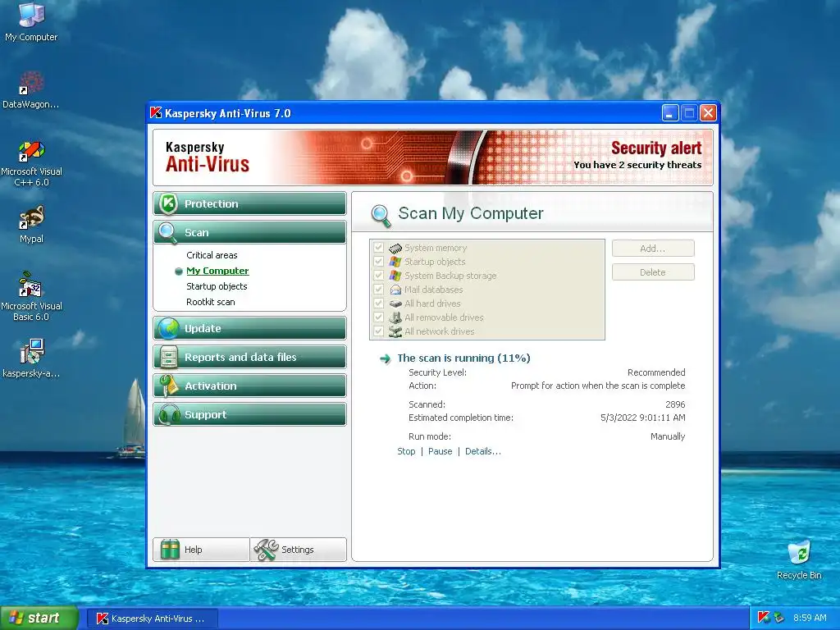The width and height of the screenshot is (840, 630).
Task: Expand Reports and data files section
Action: pyautogui.click(x=249, y=358)
